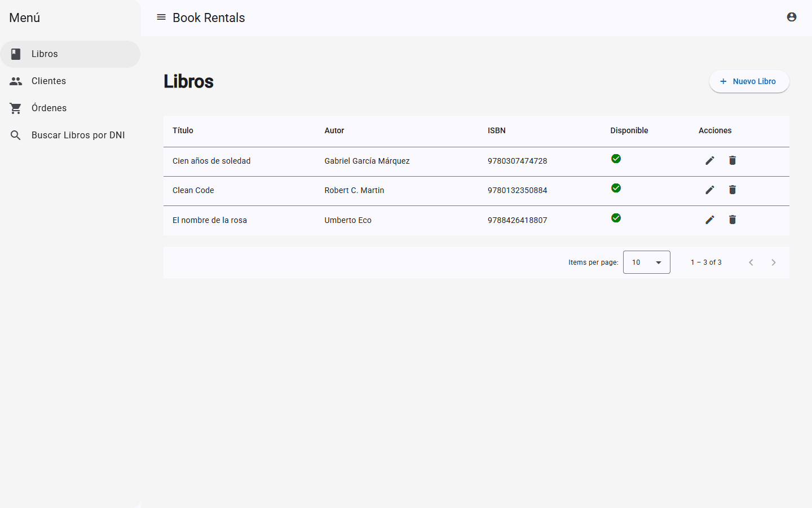Image resolution: width=812 pixels, height=508 pixels.
Task: Edit the Cien años de soledad book
Action: (x=710, y=161)
